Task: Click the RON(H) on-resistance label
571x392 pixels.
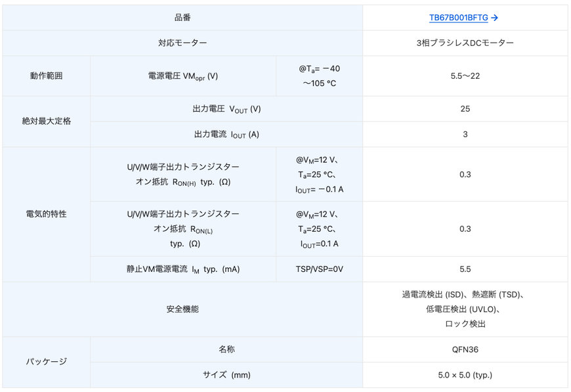Action: coord(183,174)
